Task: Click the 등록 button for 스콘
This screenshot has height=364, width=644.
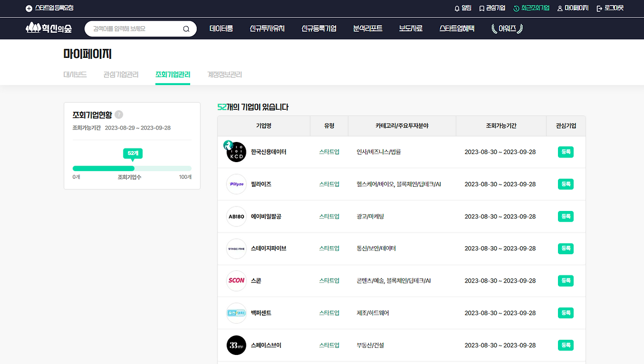Action: [x=566, y=281]
